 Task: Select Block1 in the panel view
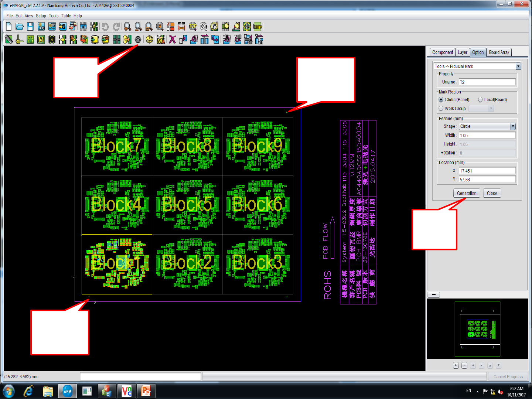tap(117, 265)
